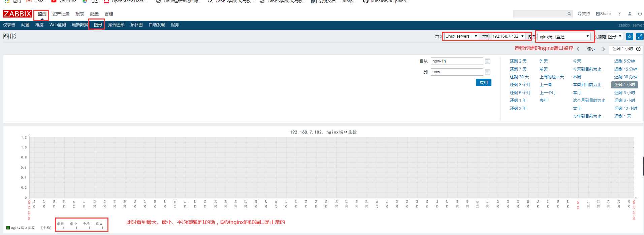Move time range back with left arrow
This screenshot has width=644, height=235.
coord(578,49)
